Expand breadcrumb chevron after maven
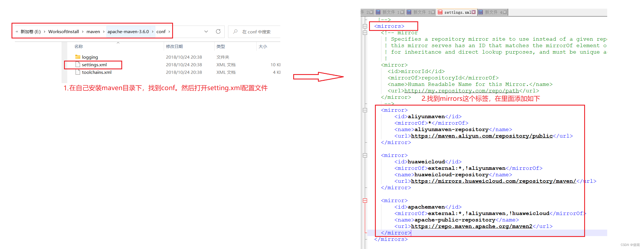 coord(104,31)
